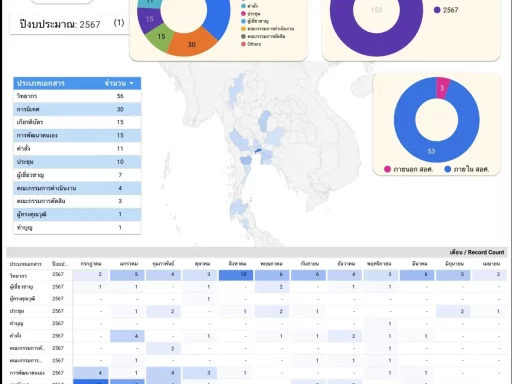The image size is (512, 384).
Task: Click the orange 30 slice of donut chart
Action: pos(191,44)
